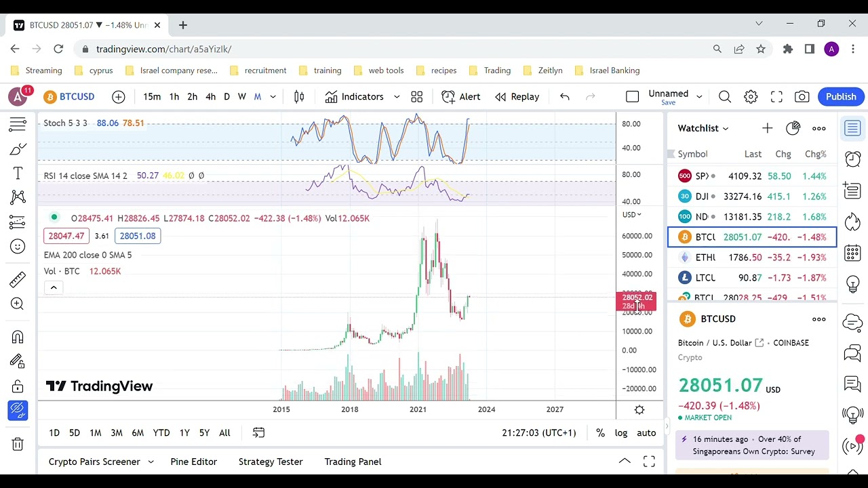Open the calendar icon in right sidebar
The height and width of the screenshot is (488, 868).
click(852, 253)
